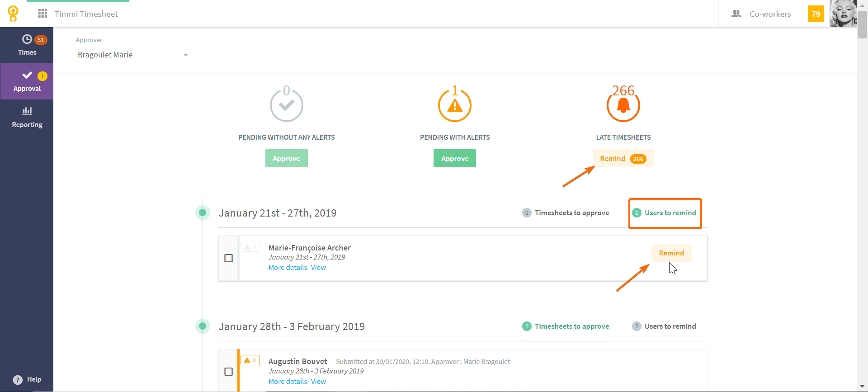This screenshot has width=868, height=392.
Task: Open the Times clock icon
Action: click(27, 39)
